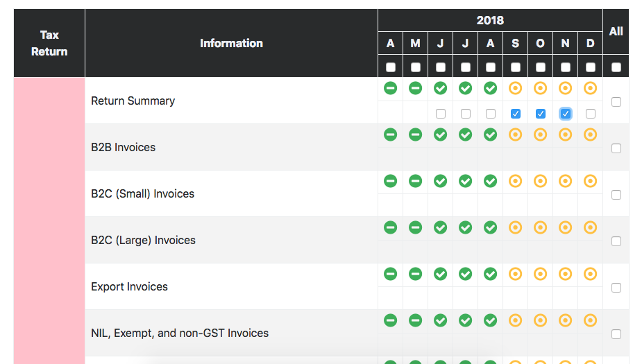The height and width of the screenshot is (364, 642).
Task: Click Return Summary June green check icon
Action: click(x=440, y=88)
